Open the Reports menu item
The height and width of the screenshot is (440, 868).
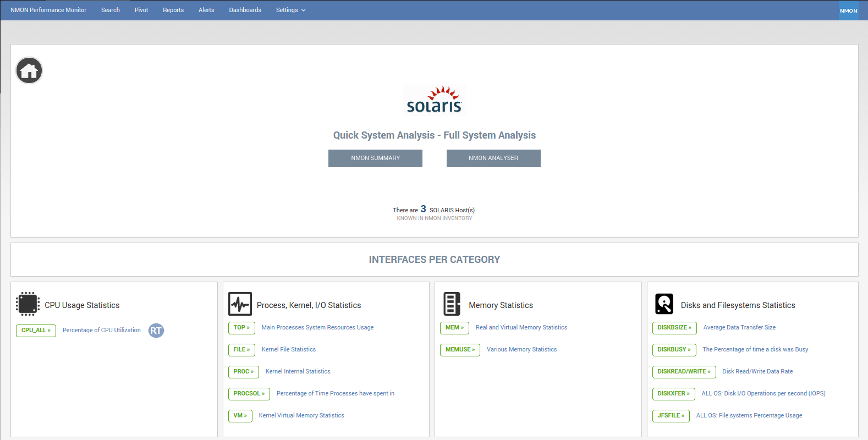coord(173,10)
